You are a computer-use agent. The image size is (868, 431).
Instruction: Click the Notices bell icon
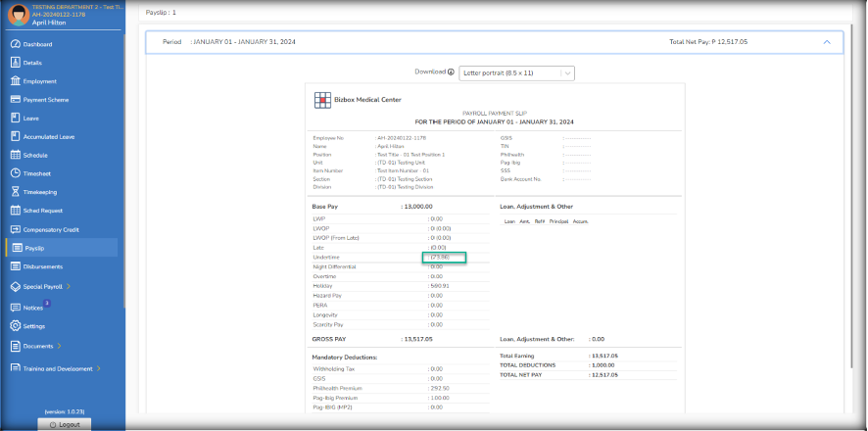tap(15, 308)
